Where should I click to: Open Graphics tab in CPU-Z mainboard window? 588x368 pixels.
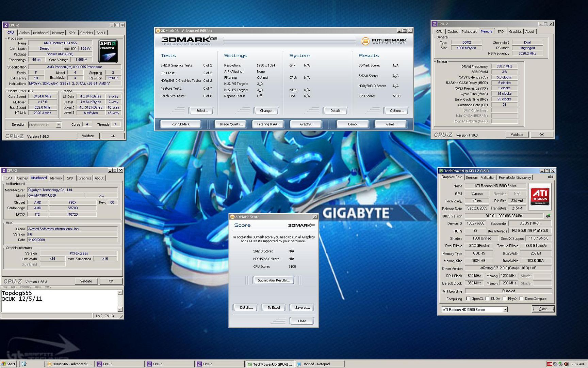click(84, 178)
